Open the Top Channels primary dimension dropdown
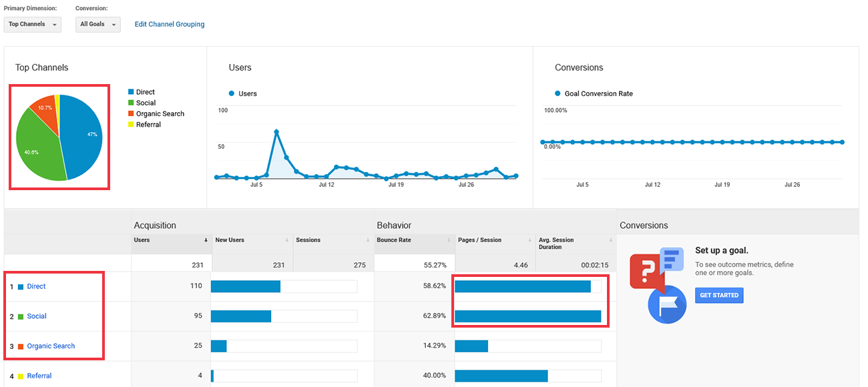This screenshot has width=868, height=387. [33, 25]
